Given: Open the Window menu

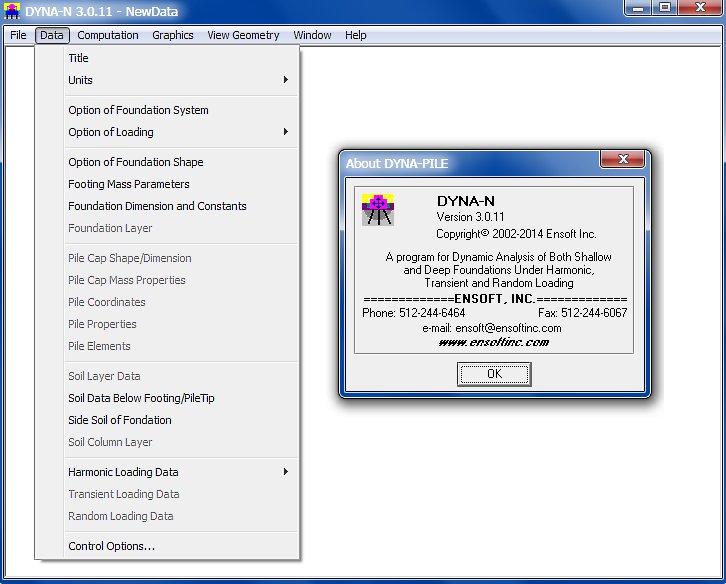Looking at the screenshot, I should click(x=312, y=35).
